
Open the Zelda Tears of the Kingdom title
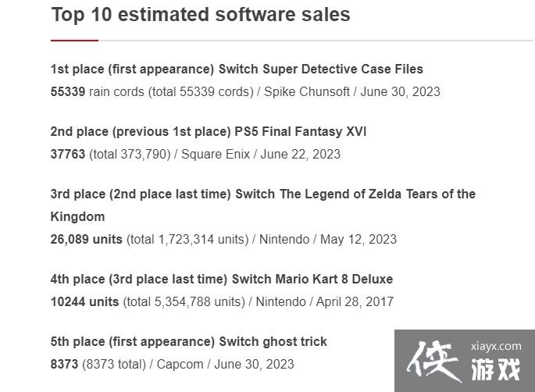[x=262, y=194]
